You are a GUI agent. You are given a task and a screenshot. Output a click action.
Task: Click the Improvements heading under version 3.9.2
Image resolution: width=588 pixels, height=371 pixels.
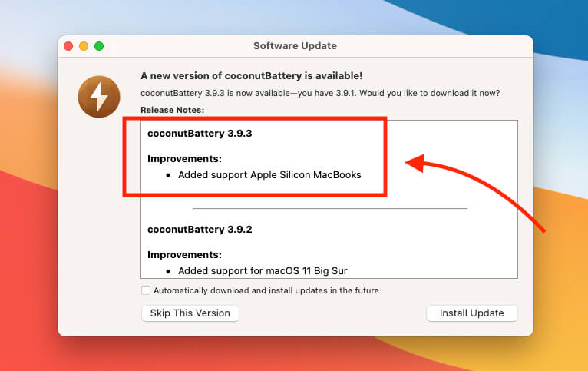184,255
